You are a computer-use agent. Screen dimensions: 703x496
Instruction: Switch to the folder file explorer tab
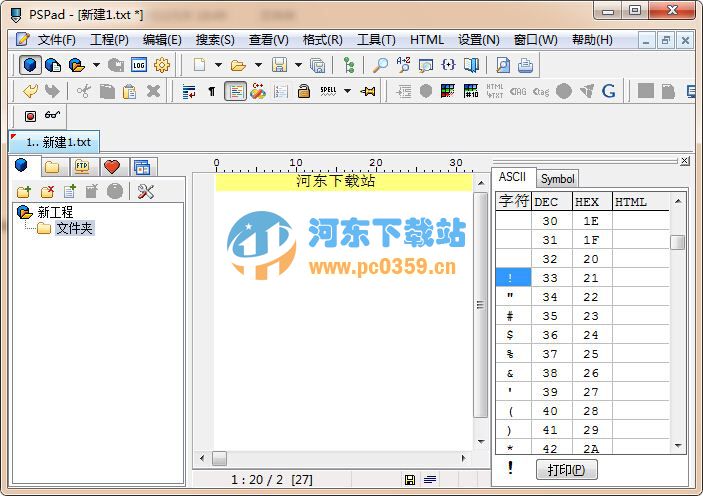pyautogui.click(x=52, y=167)
